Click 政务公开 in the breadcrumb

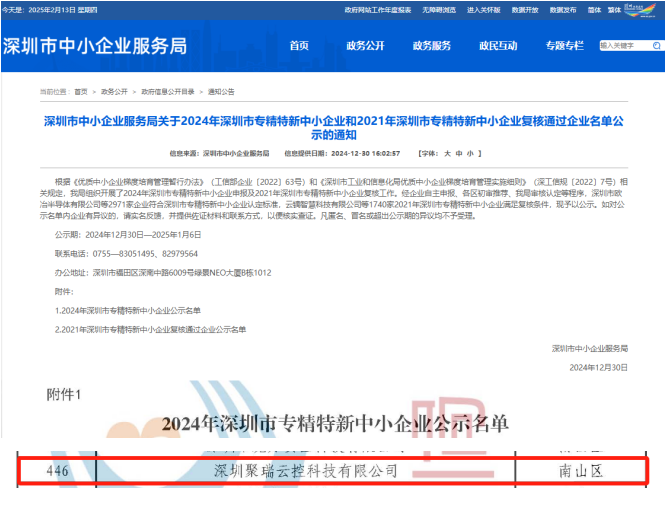[x=114, y=92]
